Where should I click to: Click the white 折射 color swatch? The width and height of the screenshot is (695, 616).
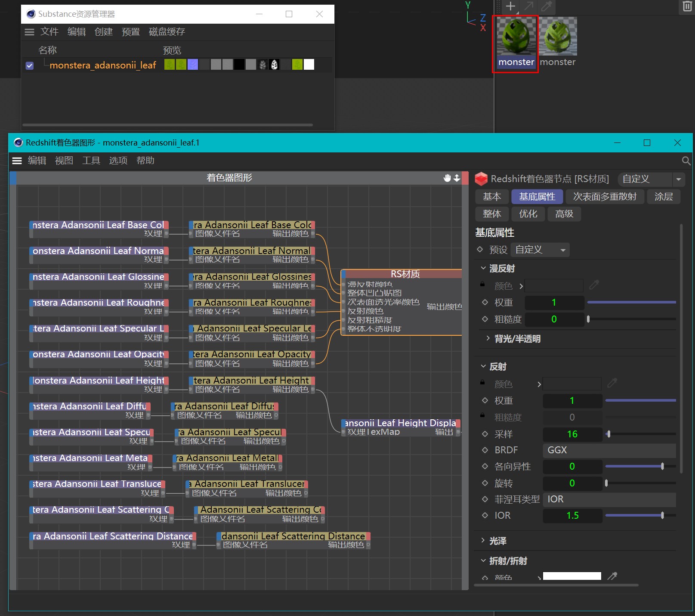572,576
